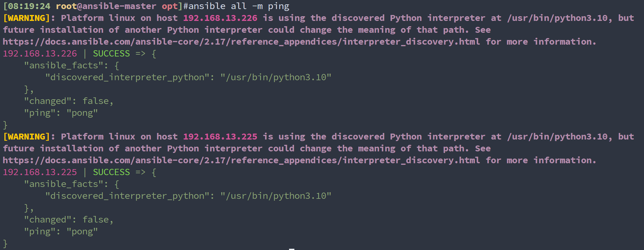The height and width of the screenshot is (250, 644).
Task: Click the bold 192.168.13.226 inside the first warning
Action: coord(220,18)
